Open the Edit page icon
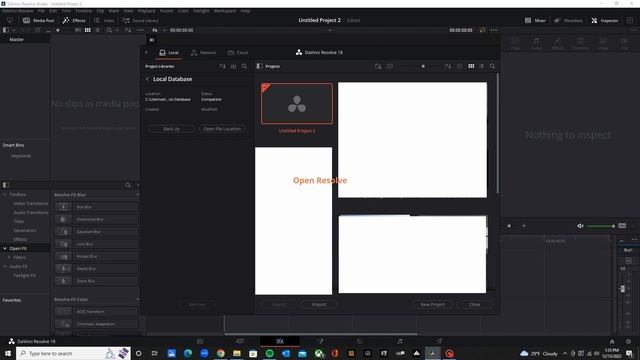This screenshot has height=360, width=640. pyautogui.click(x=280, y=341)
